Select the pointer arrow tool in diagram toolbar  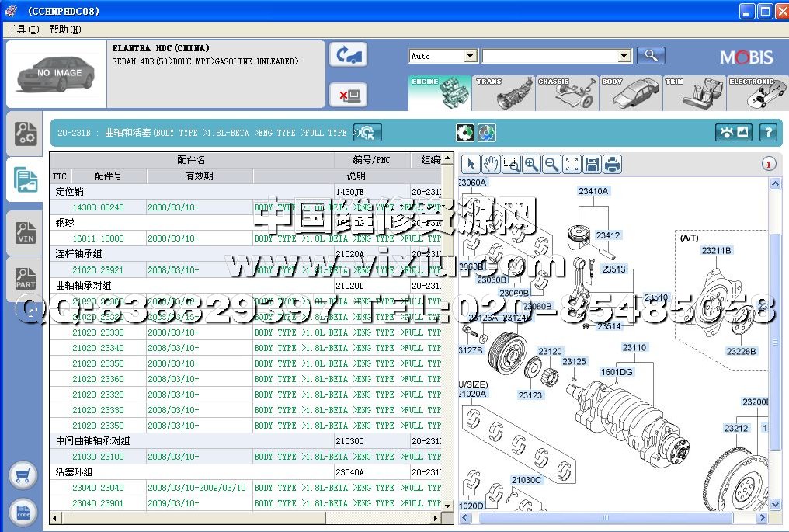click(x=471, y=164)
